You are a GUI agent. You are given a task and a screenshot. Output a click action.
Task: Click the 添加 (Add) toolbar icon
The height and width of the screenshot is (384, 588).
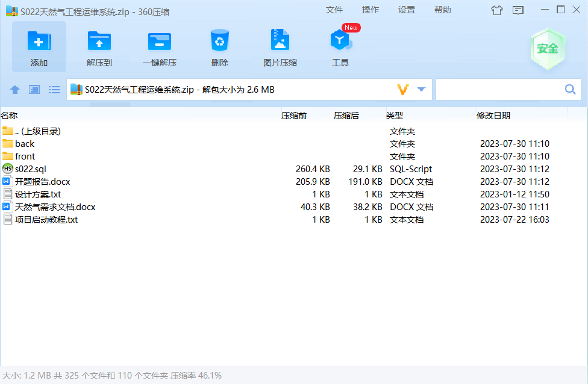click(x=39, y=41)
